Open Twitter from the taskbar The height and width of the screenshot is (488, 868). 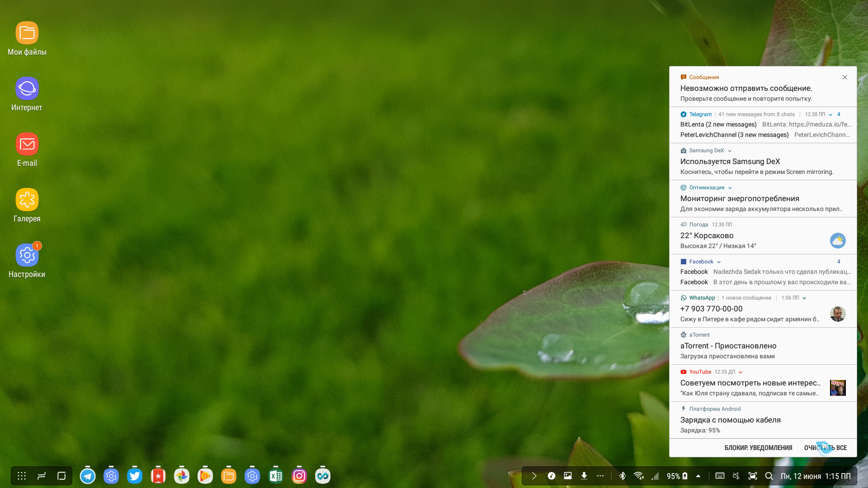pyautogui.click(x=135, y=476)
